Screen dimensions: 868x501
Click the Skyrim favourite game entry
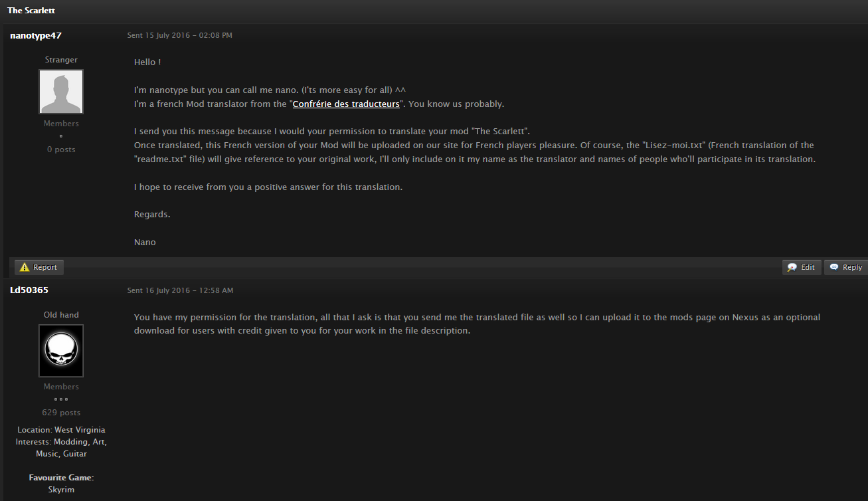[x=61, y=490]
